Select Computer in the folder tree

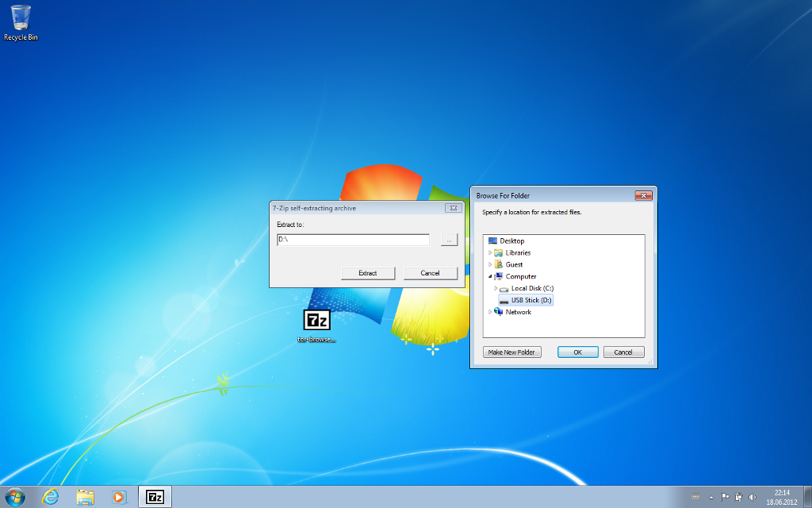pos(515,277)
